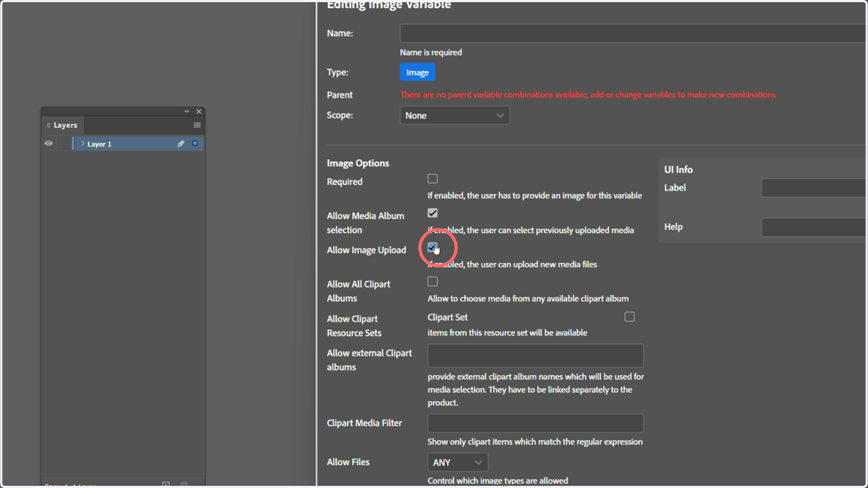Enable the Required checkbox
The height and width of the screenshot is (488, 868).
(433, 179)
